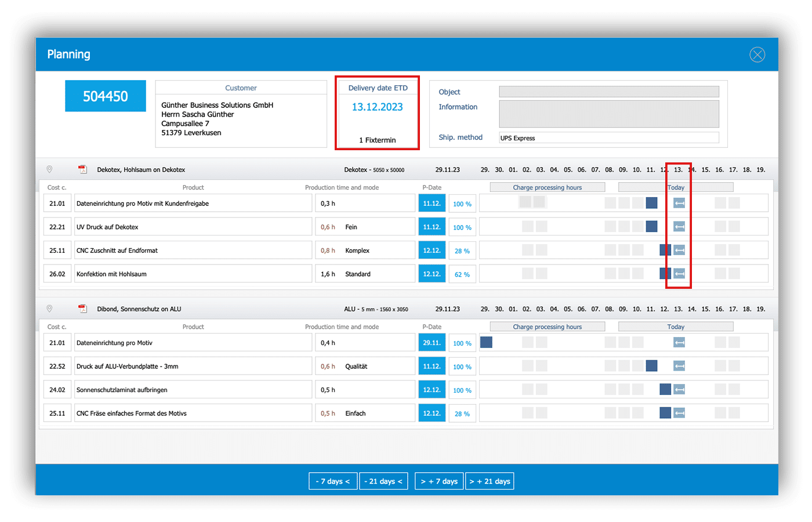This screenshot has height=522, width=812.
Task: Click arrow icon in Konfektion mit Hohlsaum row
Action: 679,274
